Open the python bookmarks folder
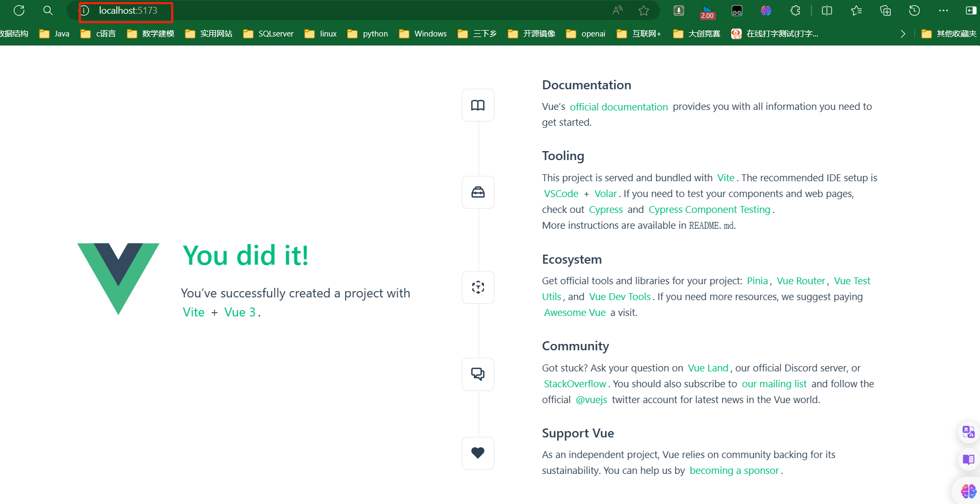The width and height of the screenshot is (980, 504). coord(368,34)
